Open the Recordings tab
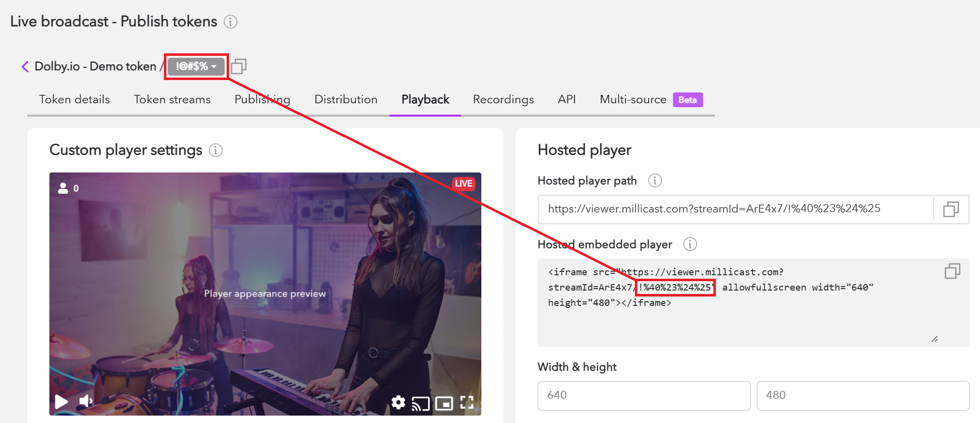Screen dimensions: 980x423 504,99
